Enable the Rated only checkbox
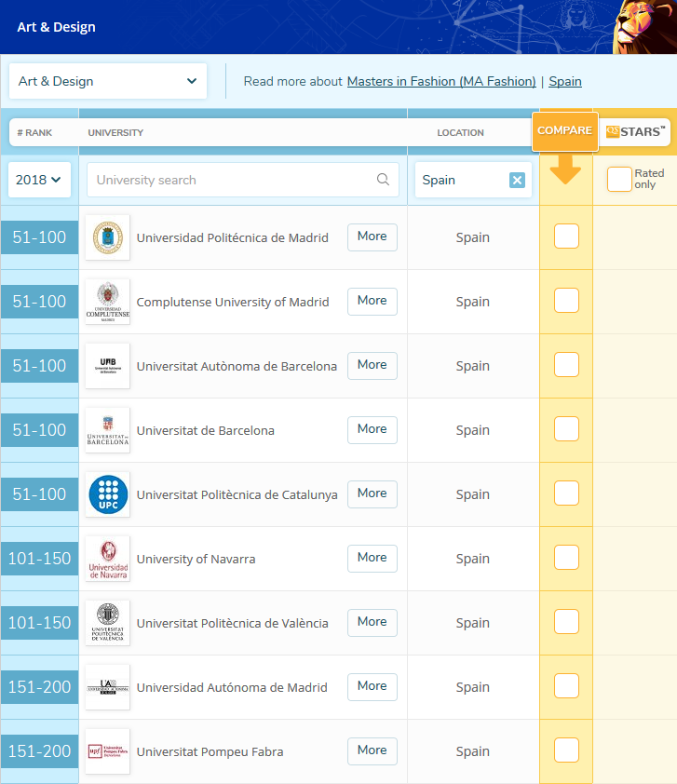 coord(619,179)
